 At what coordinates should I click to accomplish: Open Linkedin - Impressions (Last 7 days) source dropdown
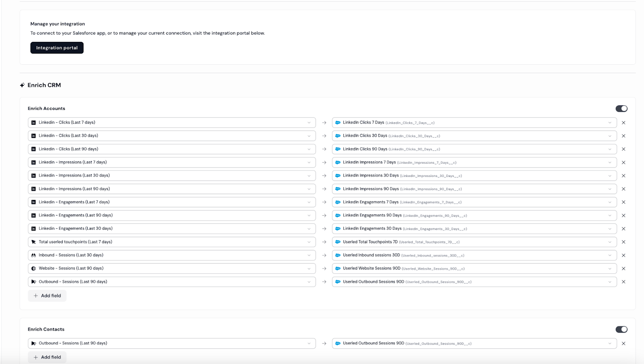172,162
